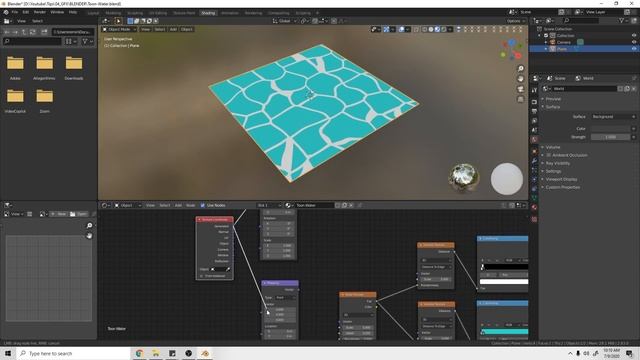Click the Toon Water material name field
Image resolution: width=640 pixels, height=360 pixels.
(314, 205)
